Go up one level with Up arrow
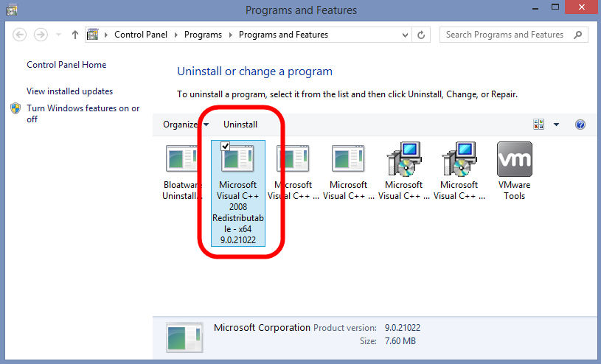Viewport: 601px width, 364px height. [x=75, y=35]
